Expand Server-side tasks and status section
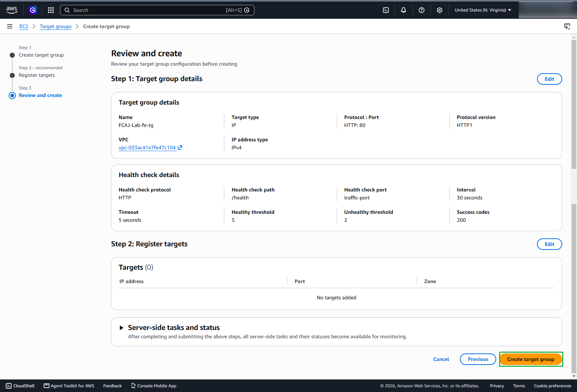Viewport: 577px width, 392px height. [122, 328]
